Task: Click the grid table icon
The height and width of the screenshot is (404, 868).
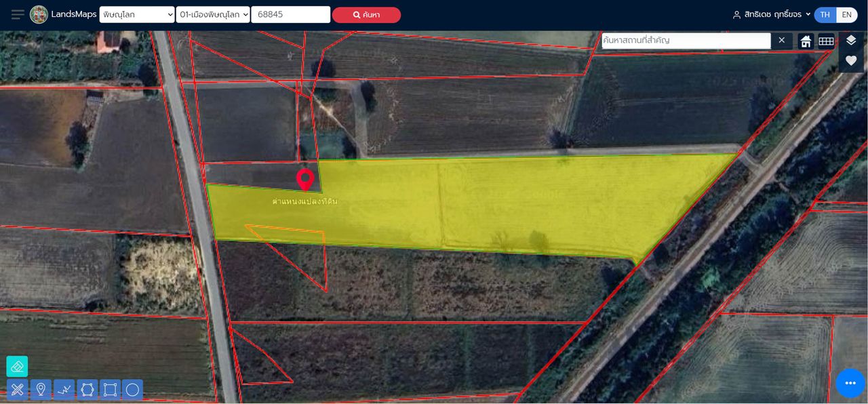Action: (826, 41)
